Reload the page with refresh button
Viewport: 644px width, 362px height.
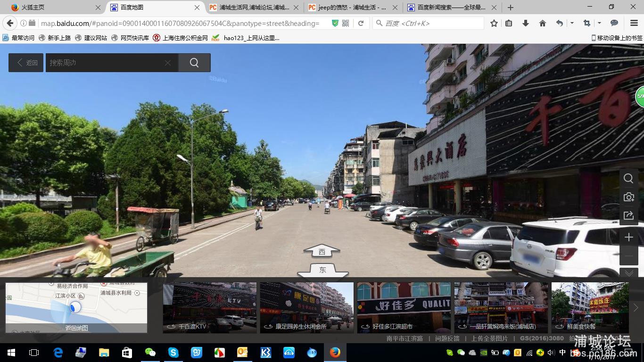[x=361, y=23]
